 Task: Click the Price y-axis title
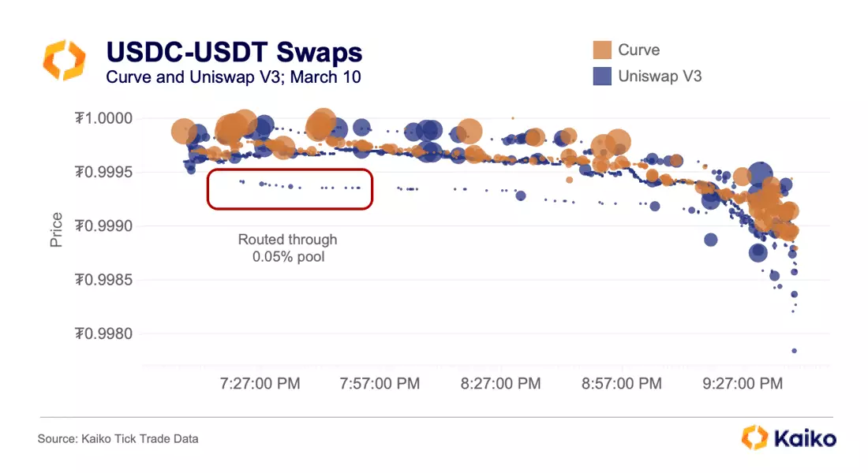coord(56,229)
